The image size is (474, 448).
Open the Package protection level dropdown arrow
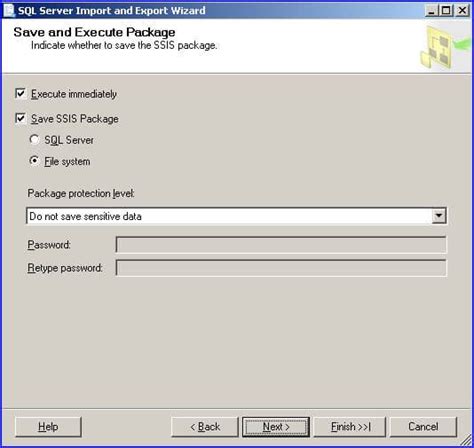439,216
